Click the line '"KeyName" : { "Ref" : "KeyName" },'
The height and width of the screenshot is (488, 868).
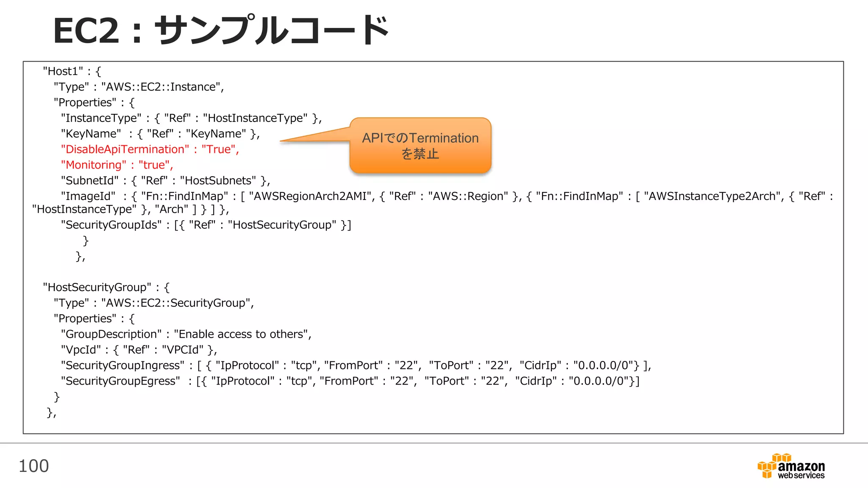pos(160,134)
